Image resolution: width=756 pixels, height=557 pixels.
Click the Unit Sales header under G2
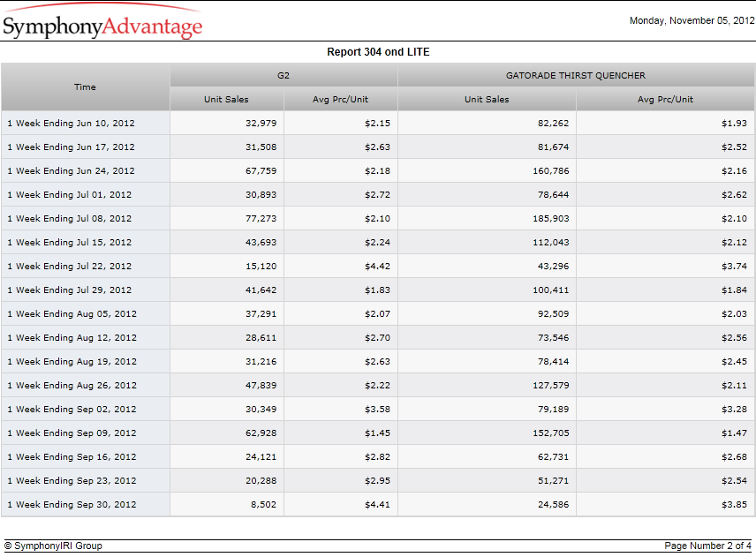pyautogui.click(x=227, y=99)
